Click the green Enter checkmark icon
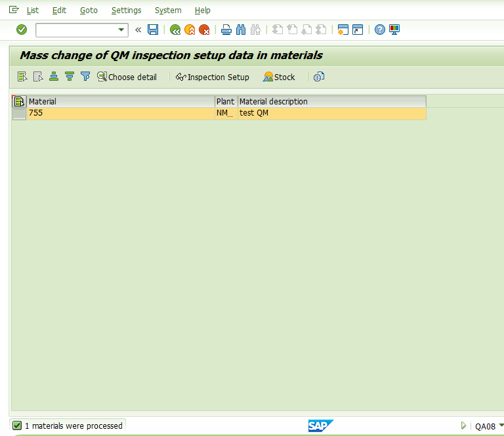Viewport: 504px width, 436px height. click(x=22, y=30)
